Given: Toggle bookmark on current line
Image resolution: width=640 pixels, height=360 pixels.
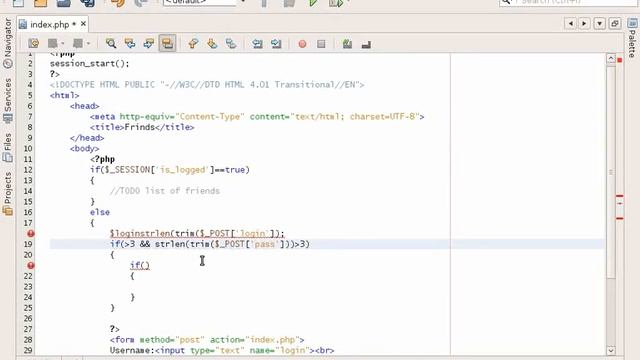Looking at the screenshot, I should tap(231, 44).
